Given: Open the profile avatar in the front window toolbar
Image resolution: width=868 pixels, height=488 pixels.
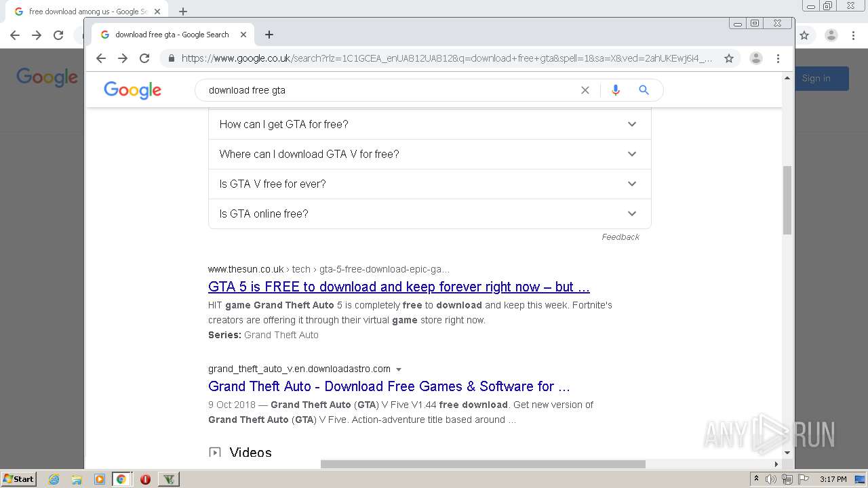Looking at the screenshot, I should click(x=756, y=58).
